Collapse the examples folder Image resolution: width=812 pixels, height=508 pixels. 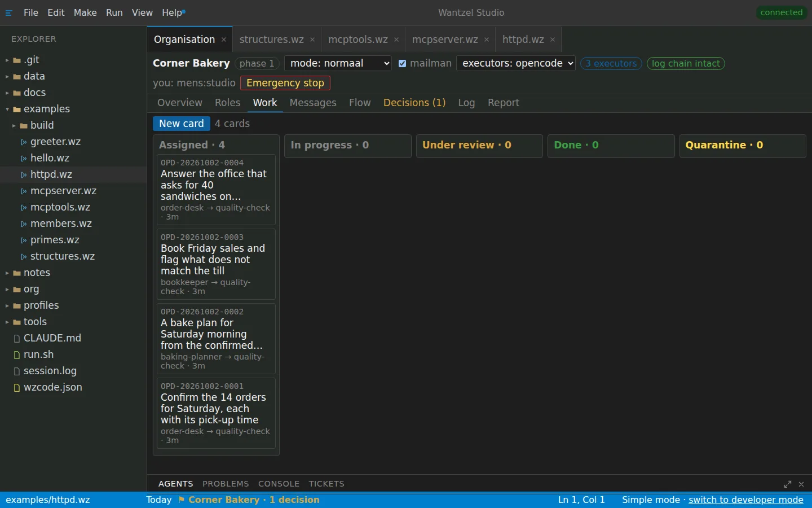7,110
